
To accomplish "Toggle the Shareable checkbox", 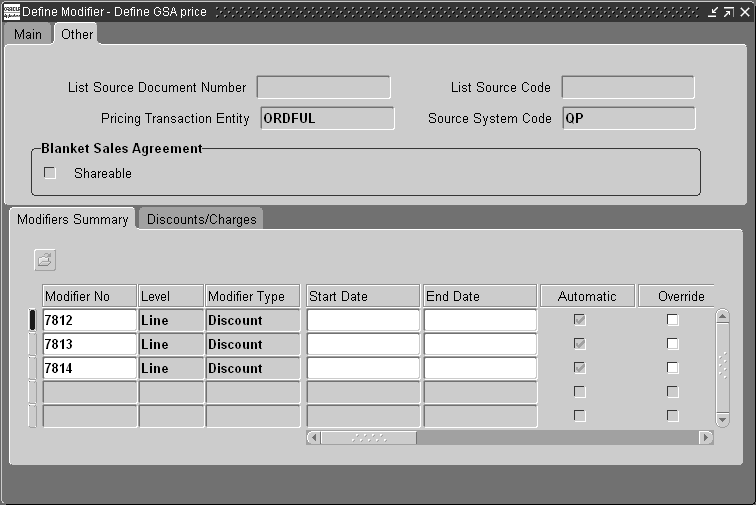I will click(x=50, y=173).
